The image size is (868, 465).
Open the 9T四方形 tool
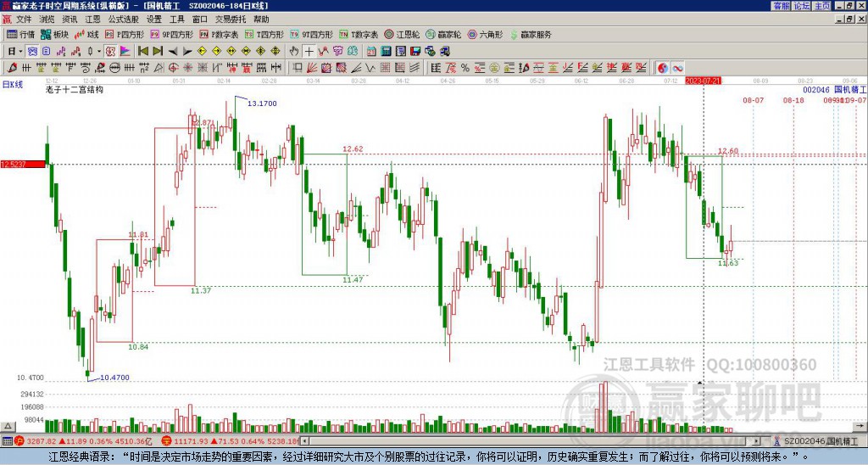coord(312,34)
